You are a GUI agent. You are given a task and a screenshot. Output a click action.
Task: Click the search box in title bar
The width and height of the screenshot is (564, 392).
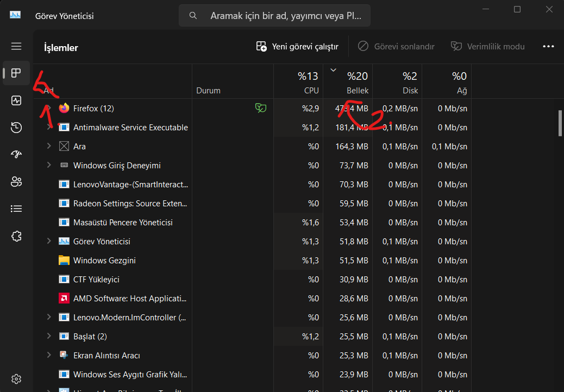pyautogui.click(x=274, y=16)
